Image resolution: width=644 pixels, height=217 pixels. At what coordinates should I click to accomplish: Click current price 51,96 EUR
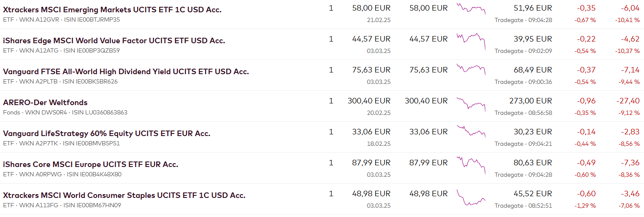click(532, 8)
